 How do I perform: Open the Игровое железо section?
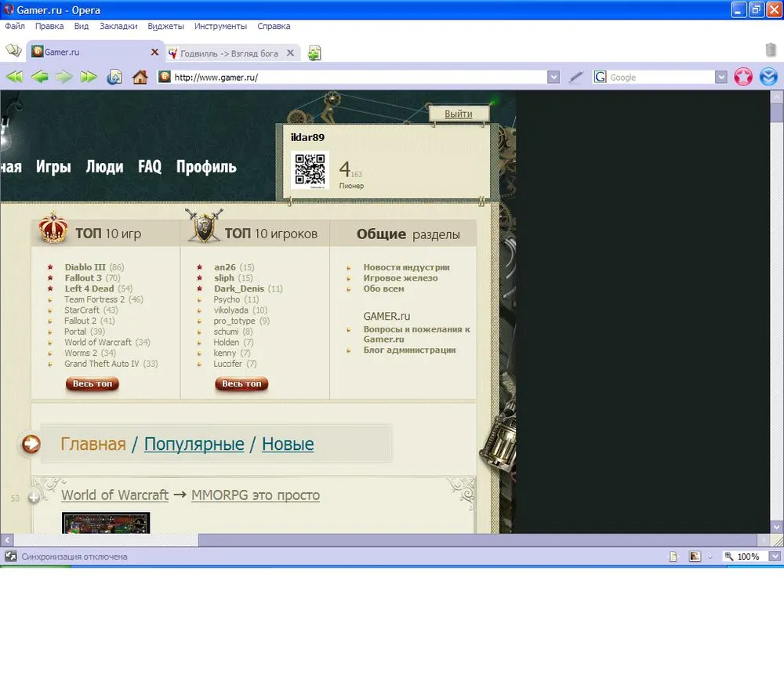(x=401, y=277)
